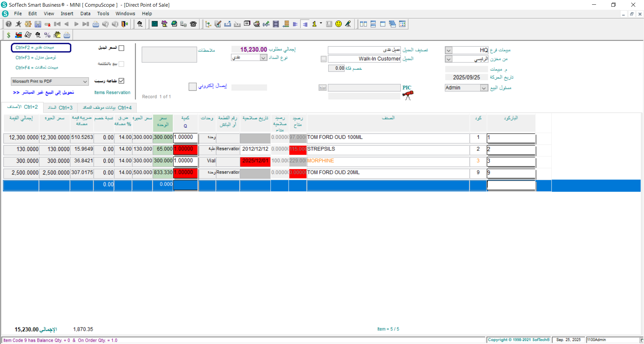644x344 pixels.
Task: Toggle the السعر البديل checkbox
Action: tap(122, 48)
